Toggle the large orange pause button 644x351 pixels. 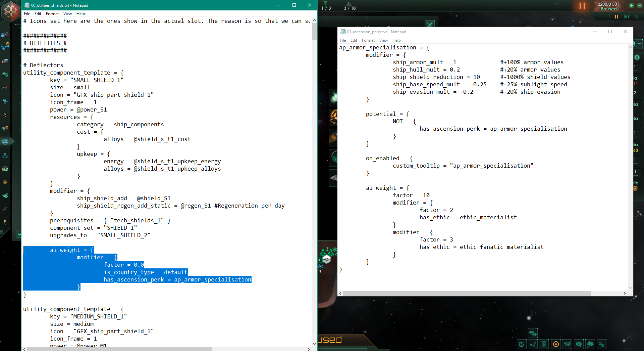click(582, 6)
